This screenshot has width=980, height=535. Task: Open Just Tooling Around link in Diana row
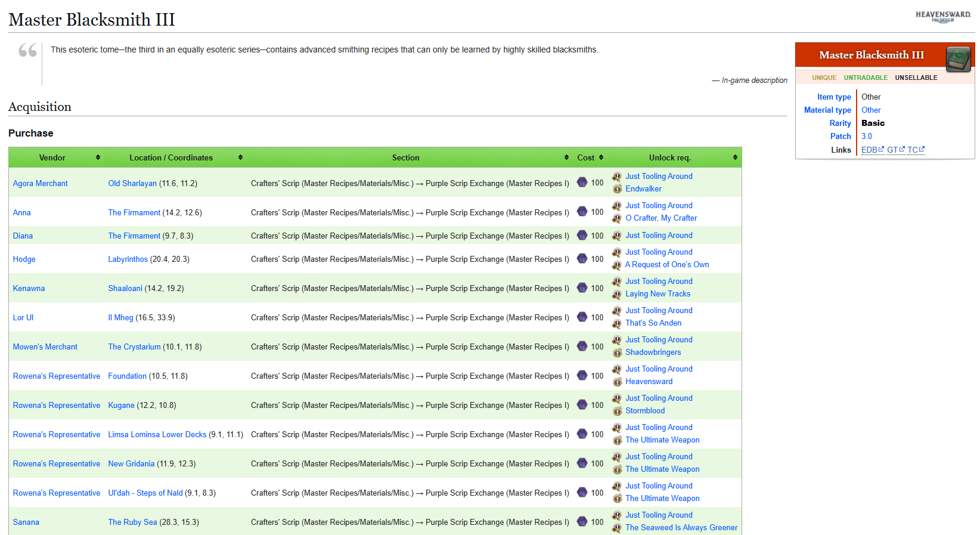[659, 235]
